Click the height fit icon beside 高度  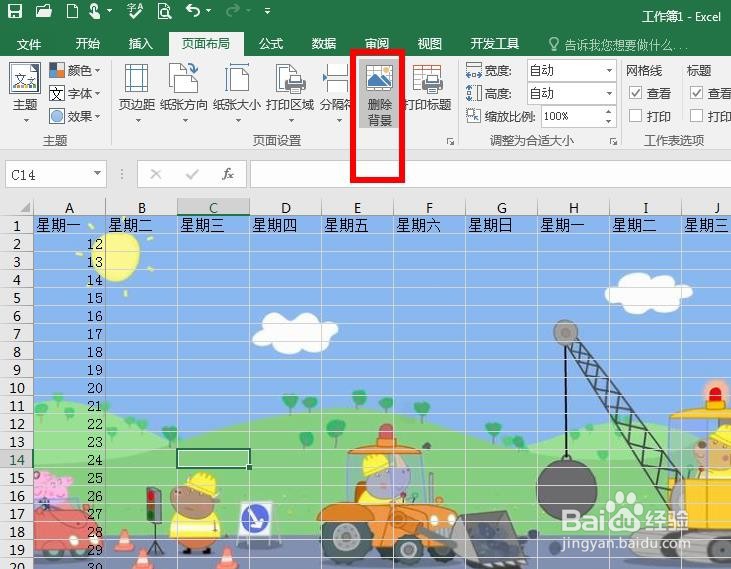point(473,93)
